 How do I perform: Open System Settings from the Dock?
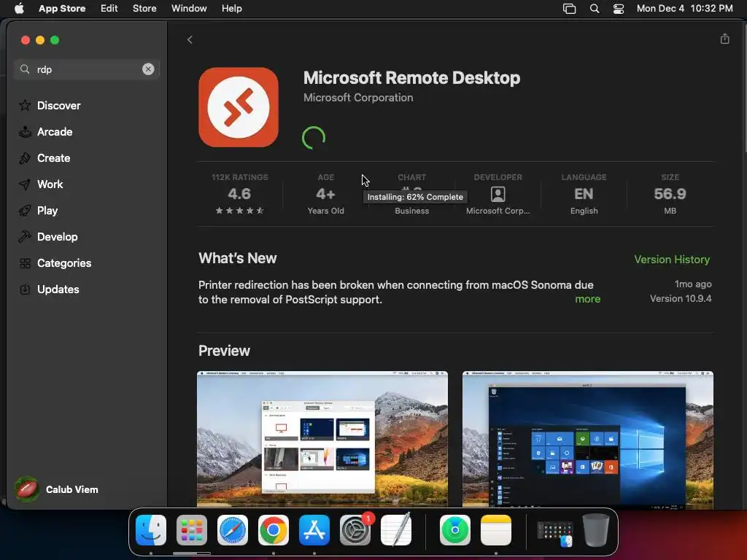[355, 530]
